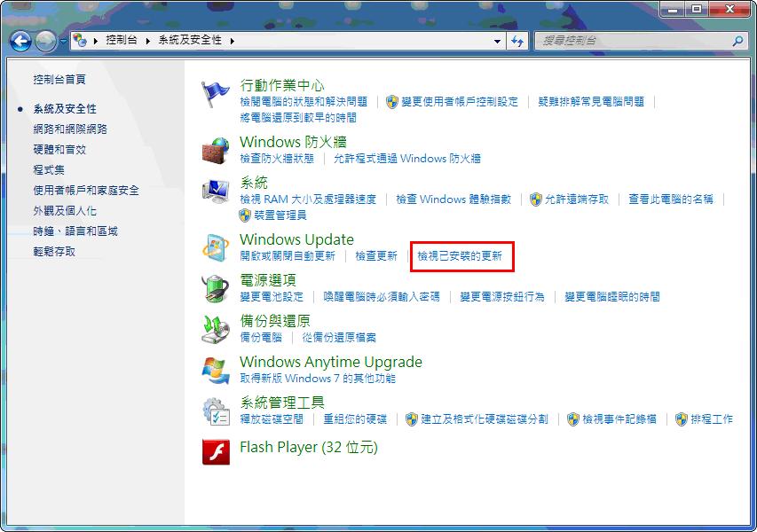
Task: Click the red Flash Player icon
Action: tap(216, 452)
